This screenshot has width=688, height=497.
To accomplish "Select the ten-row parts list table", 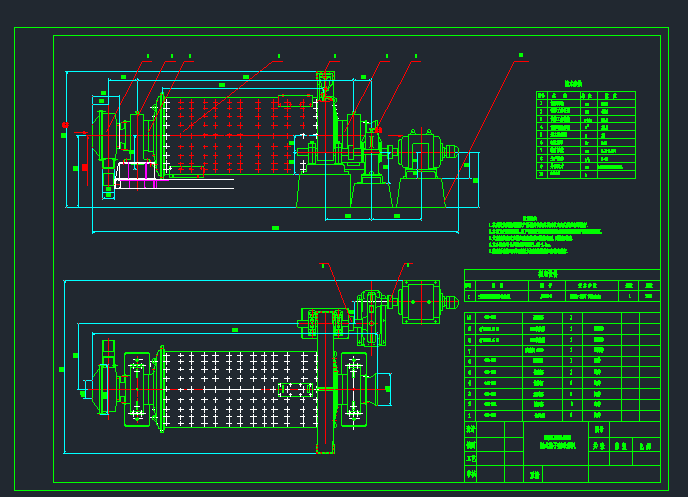I will pyautogui.click(x=562, y=366).
